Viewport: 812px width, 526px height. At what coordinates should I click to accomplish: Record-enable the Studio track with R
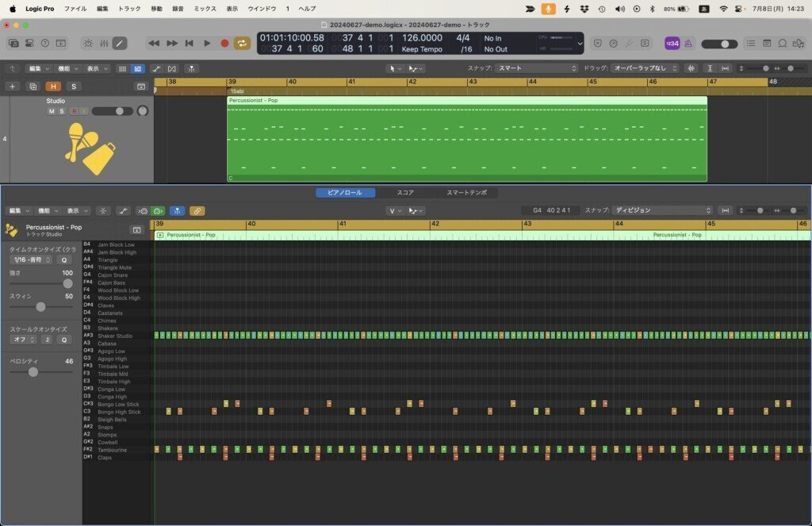point(74,111)
